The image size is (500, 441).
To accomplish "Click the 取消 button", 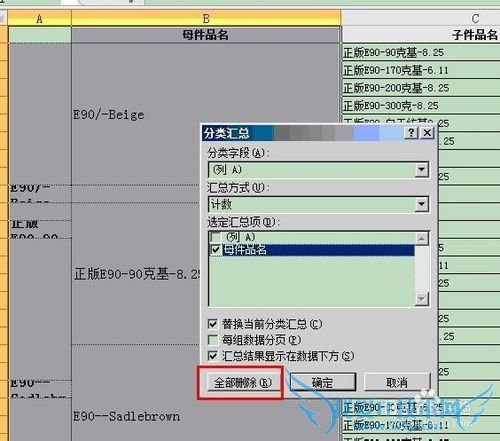I will point(397,382).
